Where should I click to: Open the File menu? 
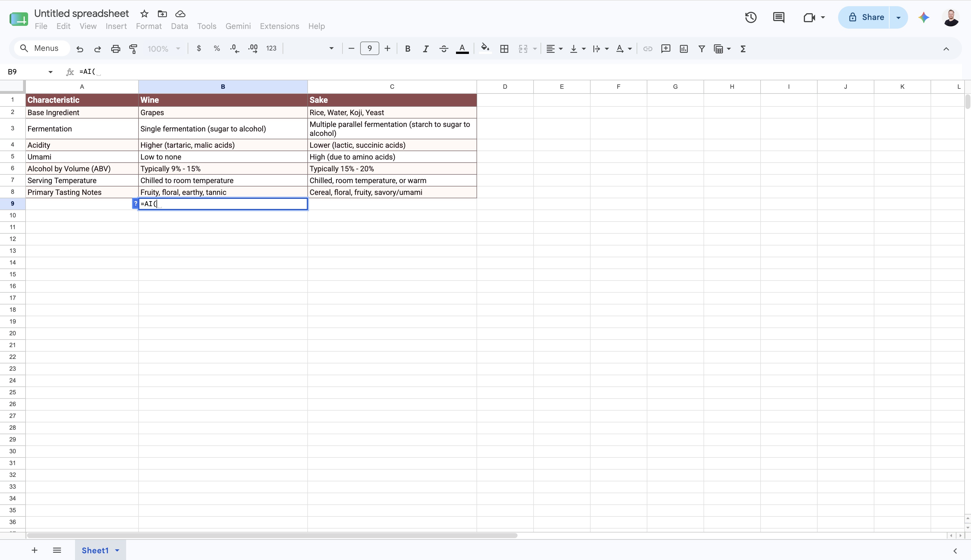41,26
